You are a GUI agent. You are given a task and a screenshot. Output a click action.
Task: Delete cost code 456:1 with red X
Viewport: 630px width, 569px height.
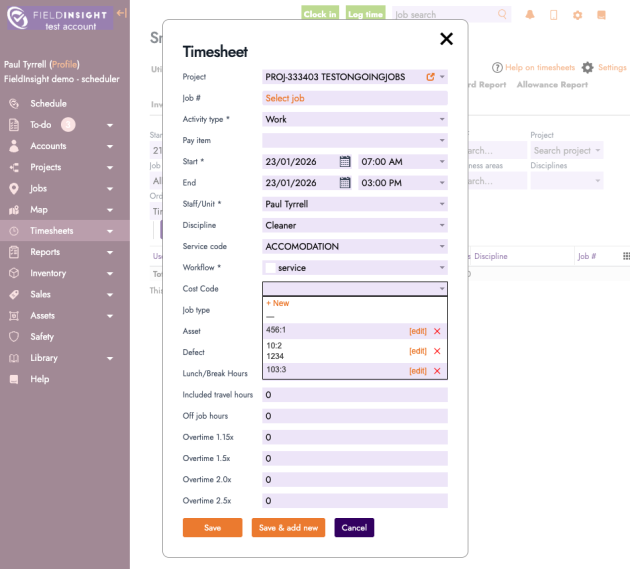point(437,331)
